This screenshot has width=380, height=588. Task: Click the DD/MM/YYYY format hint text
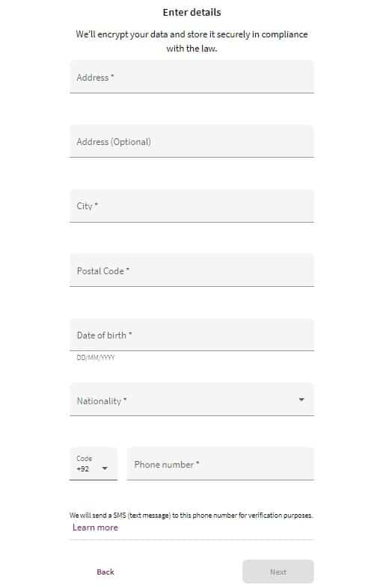tap(96, 357)
